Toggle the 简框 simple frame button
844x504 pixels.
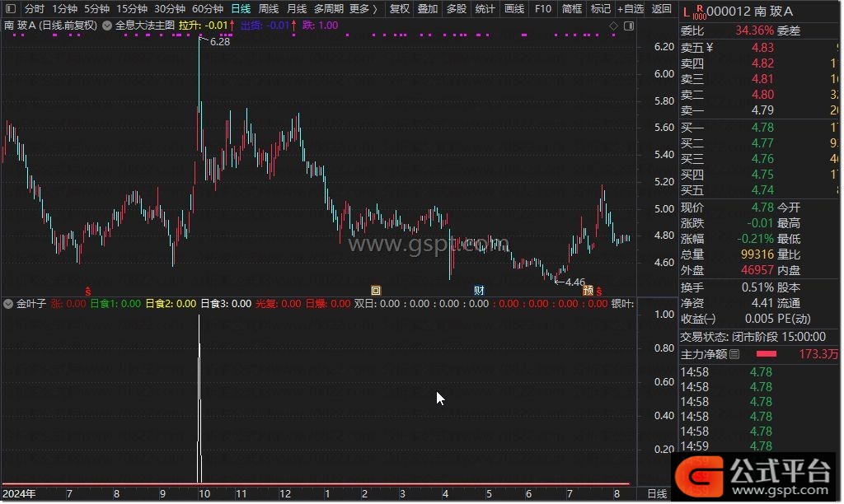click(x=572, y=8)
